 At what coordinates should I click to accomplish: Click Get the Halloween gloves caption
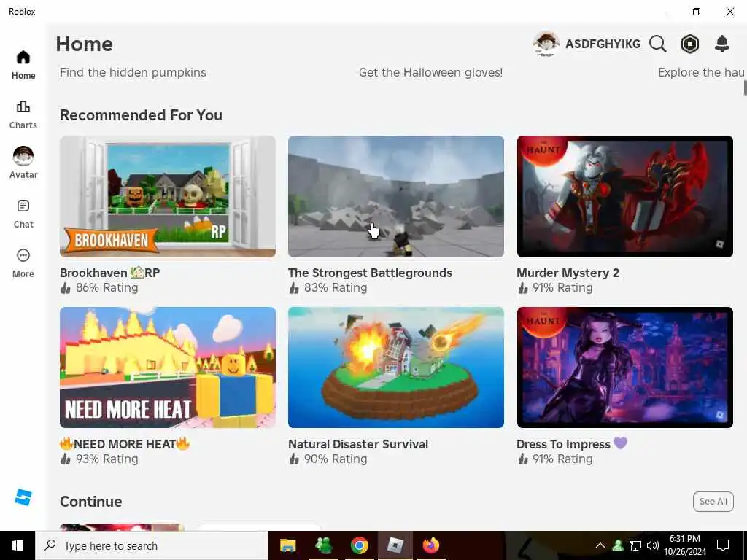pos(430,72)
